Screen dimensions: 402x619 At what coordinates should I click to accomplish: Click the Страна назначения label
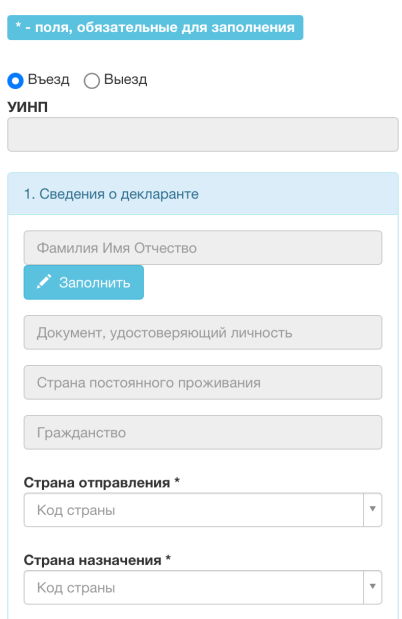pos(97,560)
